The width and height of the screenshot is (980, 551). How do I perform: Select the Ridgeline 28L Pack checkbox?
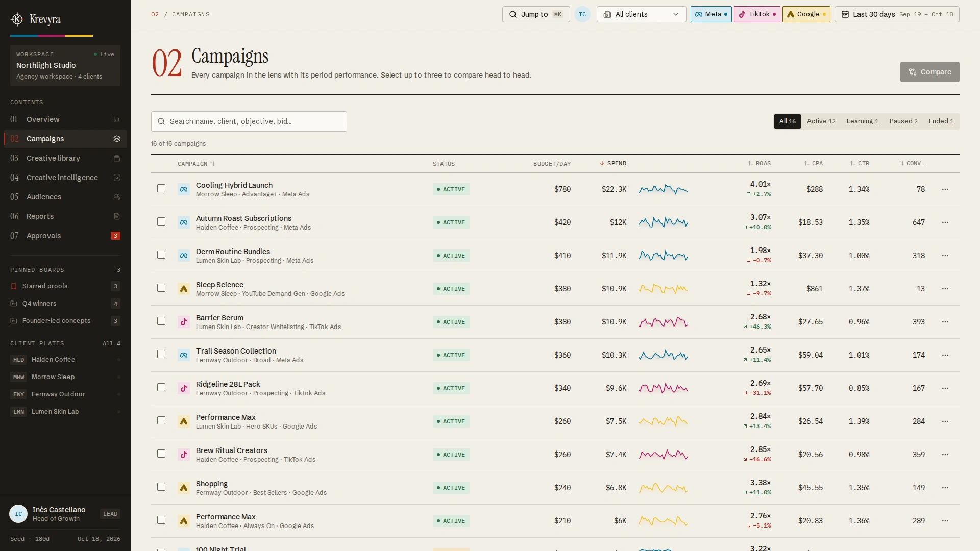[x=161, y=387]
